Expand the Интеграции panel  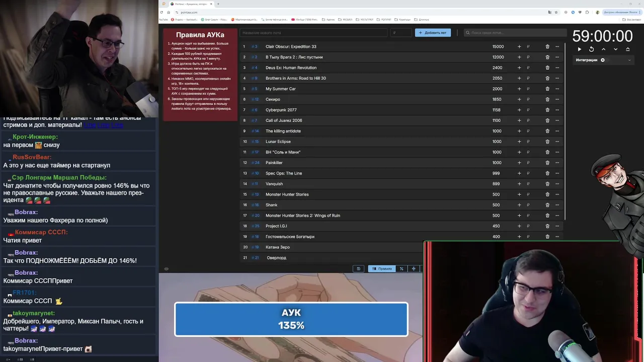pyautogui.click(x=629, y=60)
